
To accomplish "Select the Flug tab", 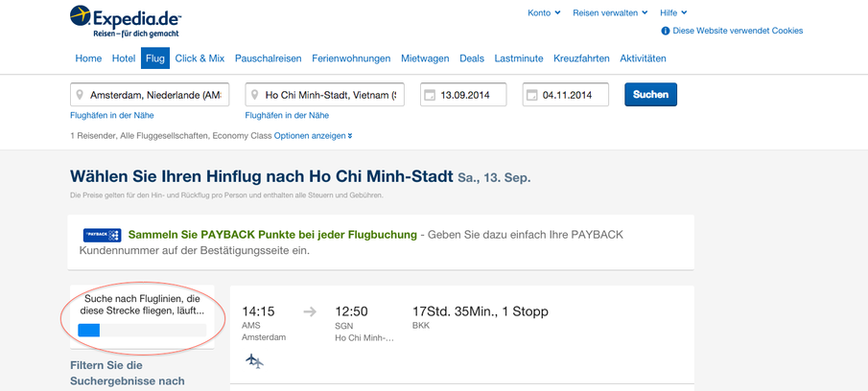I will (155, 58).
